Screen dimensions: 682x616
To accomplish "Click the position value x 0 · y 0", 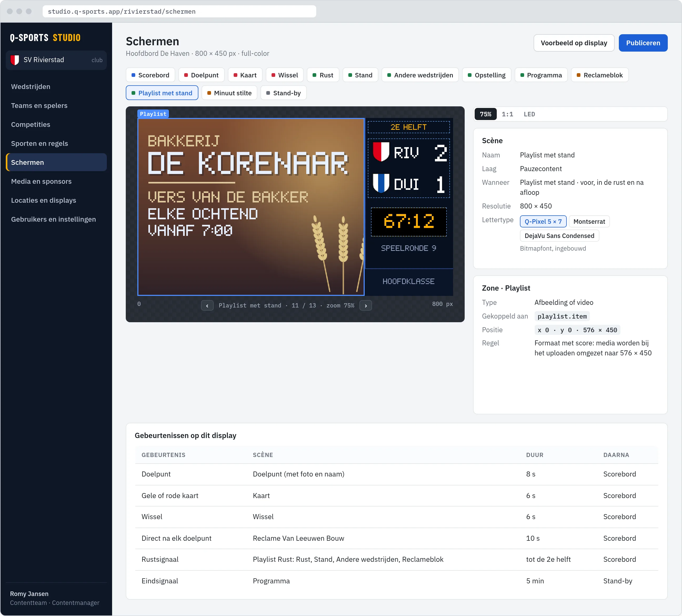I will point(577,330).
